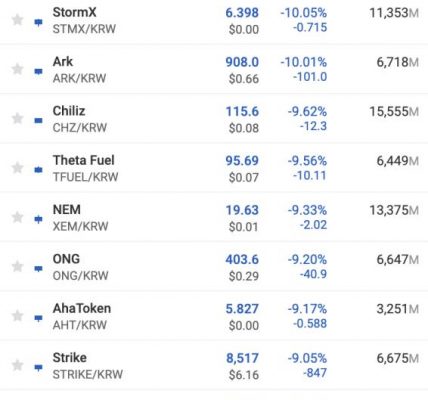Open the XEM/KRW market pair

coord(80,226)
